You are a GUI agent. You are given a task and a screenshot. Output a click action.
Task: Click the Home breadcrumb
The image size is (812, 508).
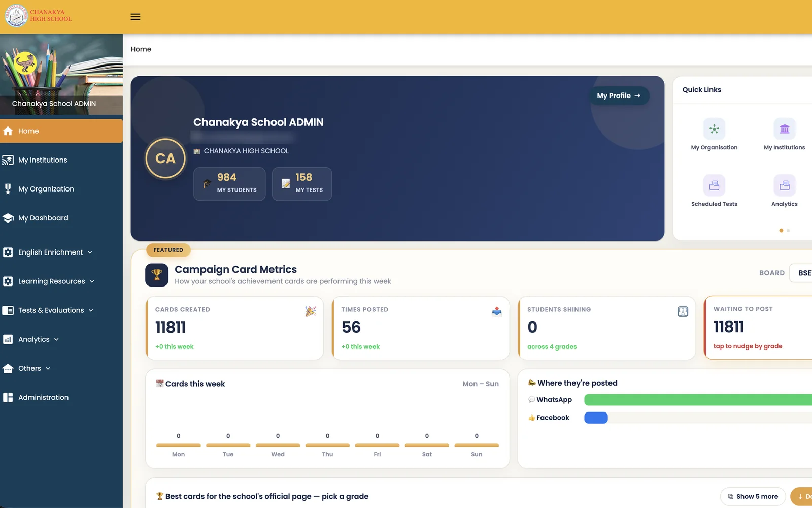141,49
